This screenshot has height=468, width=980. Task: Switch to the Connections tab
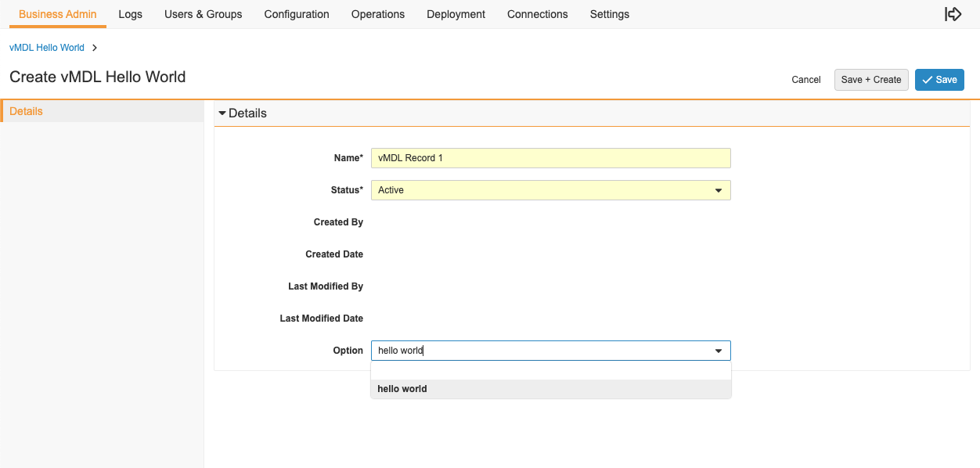538,14
